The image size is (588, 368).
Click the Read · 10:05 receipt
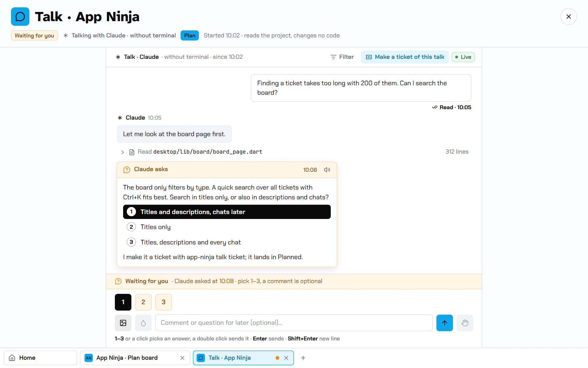tap(451, 107)
